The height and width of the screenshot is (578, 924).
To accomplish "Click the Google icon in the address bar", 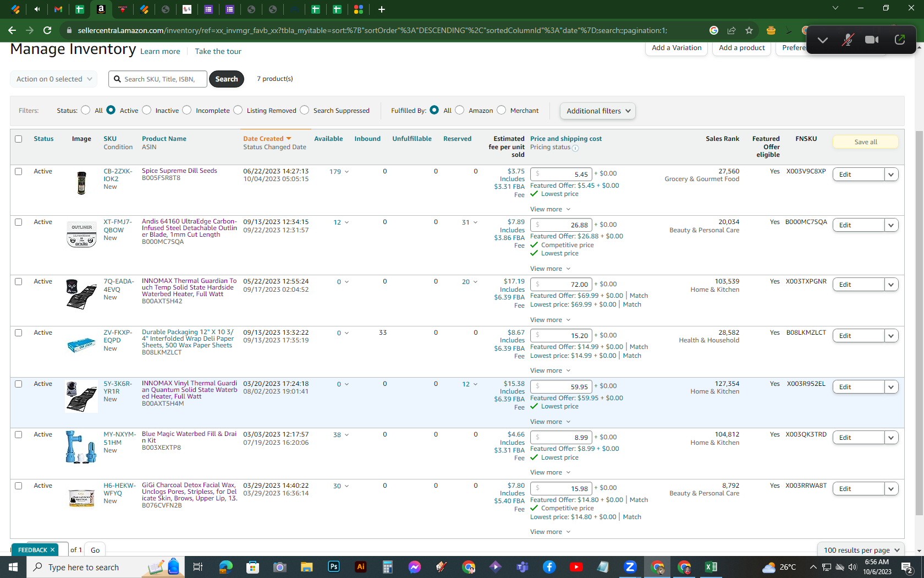I will click(x=714, y=30).
